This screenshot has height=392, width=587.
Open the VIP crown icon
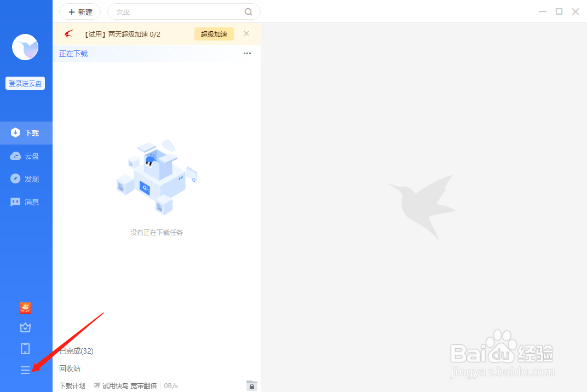(x=25, y=327)
